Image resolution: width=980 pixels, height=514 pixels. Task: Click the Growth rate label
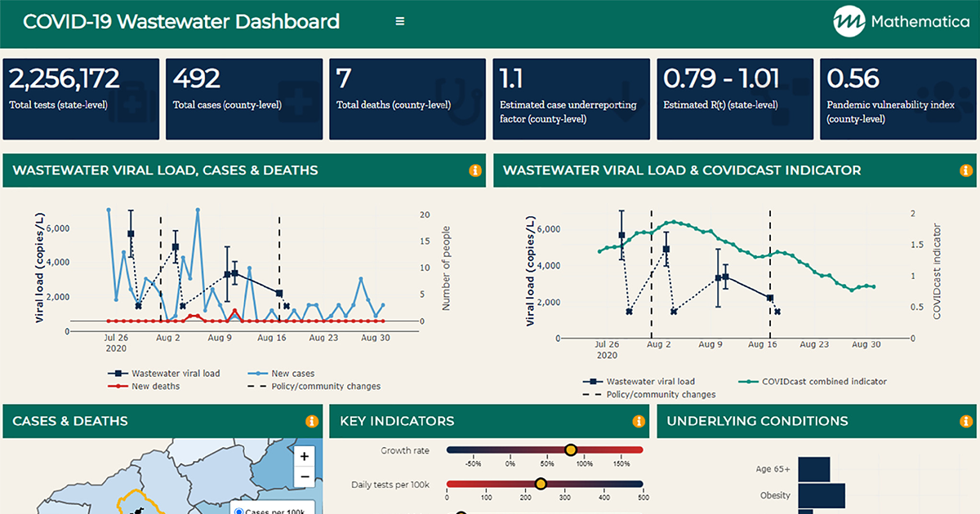click(405, 450)
